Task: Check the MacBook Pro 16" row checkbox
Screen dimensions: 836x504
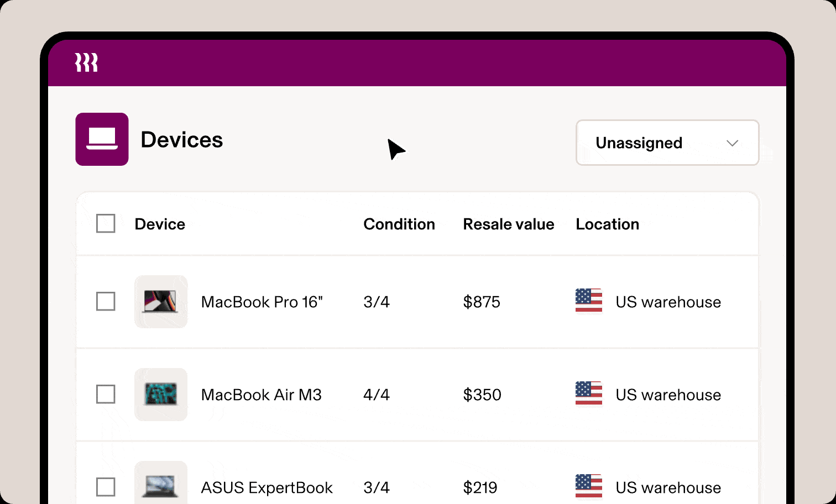Action: click(106, 302)
